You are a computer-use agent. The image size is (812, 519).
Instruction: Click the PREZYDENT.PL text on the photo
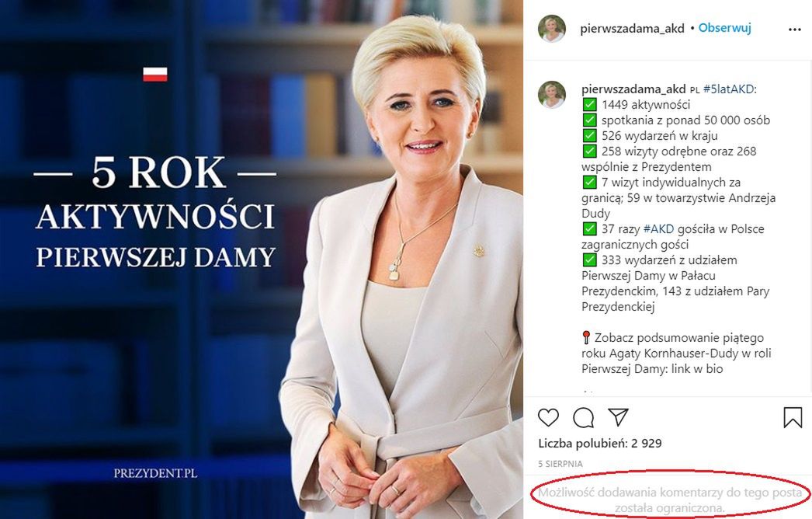[155, 473]
